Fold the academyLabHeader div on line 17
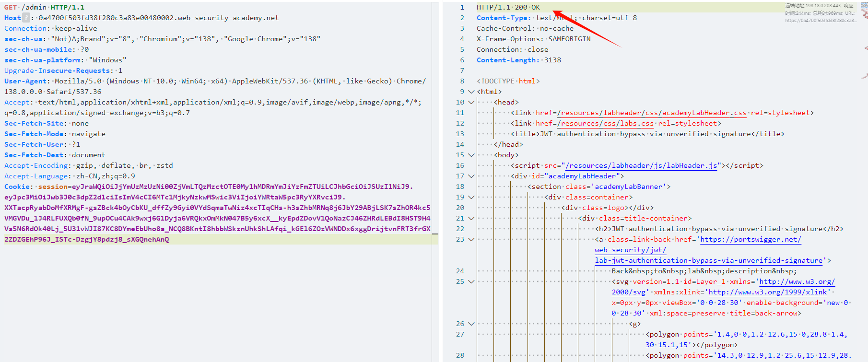 coord(471,176)
